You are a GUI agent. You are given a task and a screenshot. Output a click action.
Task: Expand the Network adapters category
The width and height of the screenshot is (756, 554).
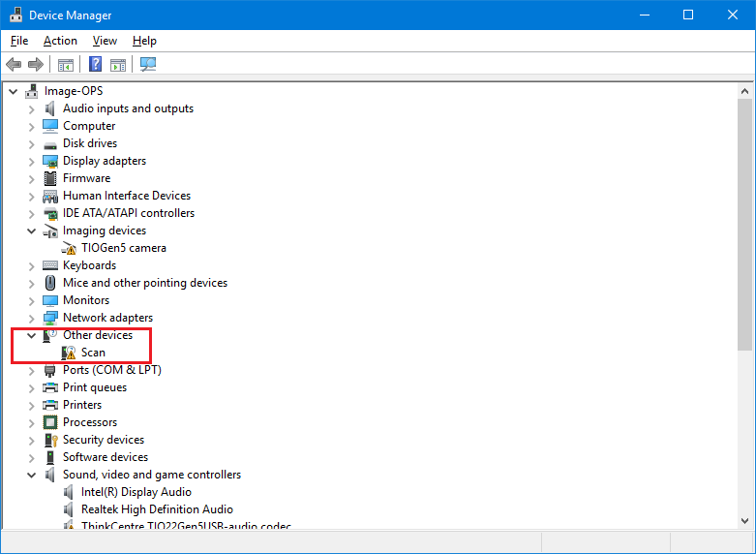point(31,318)
